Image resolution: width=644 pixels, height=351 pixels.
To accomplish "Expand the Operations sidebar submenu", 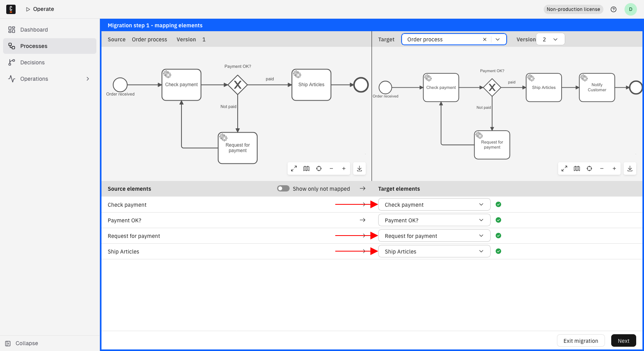I will (x=88, y=79).
